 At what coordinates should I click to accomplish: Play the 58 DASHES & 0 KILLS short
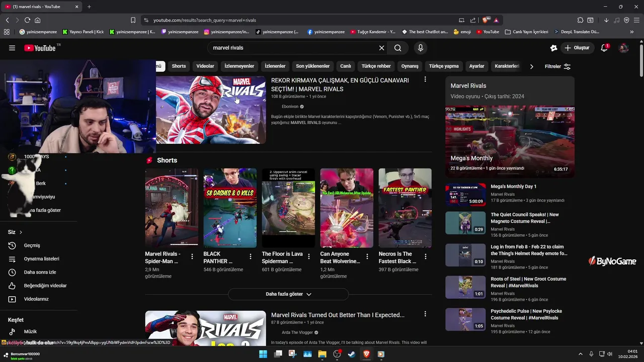pos(230,208)
